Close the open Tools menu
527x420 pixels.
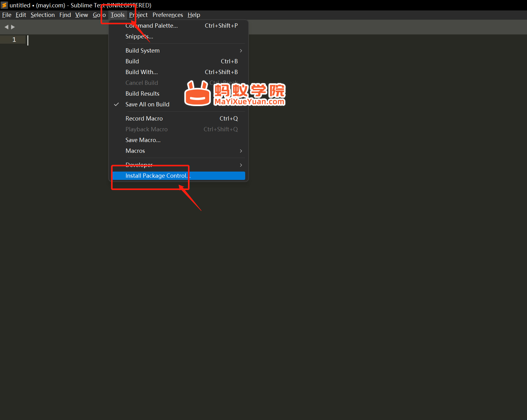(118, 15)
